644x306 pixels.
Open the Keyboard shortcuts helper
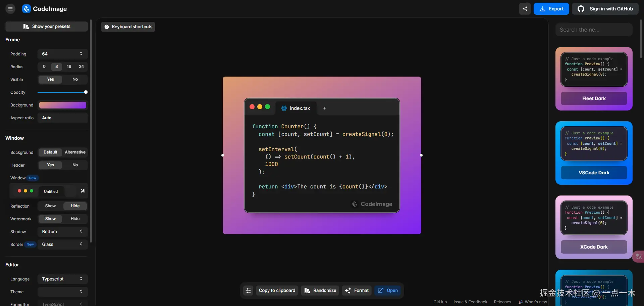(x=128, y=27)
